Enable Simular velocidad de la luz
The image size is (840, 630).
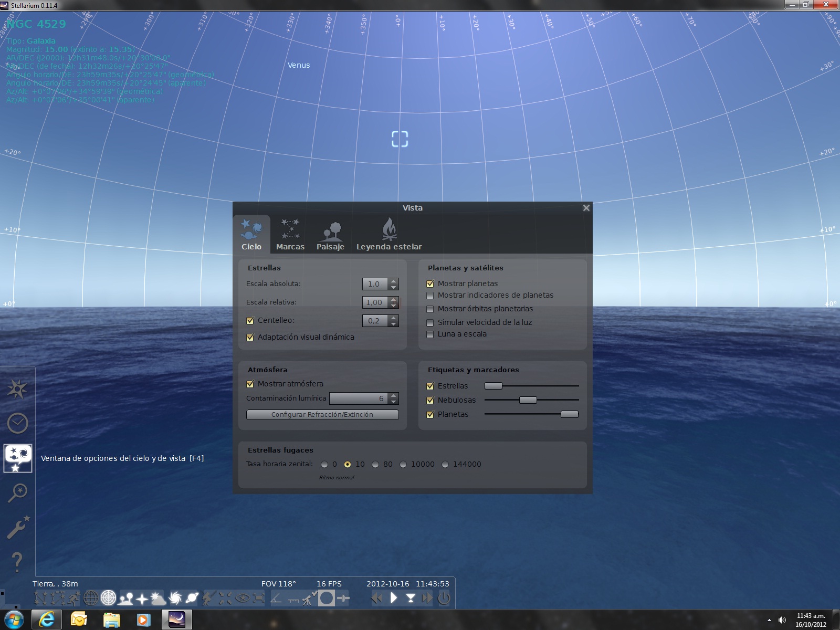[x=430, y=322]
